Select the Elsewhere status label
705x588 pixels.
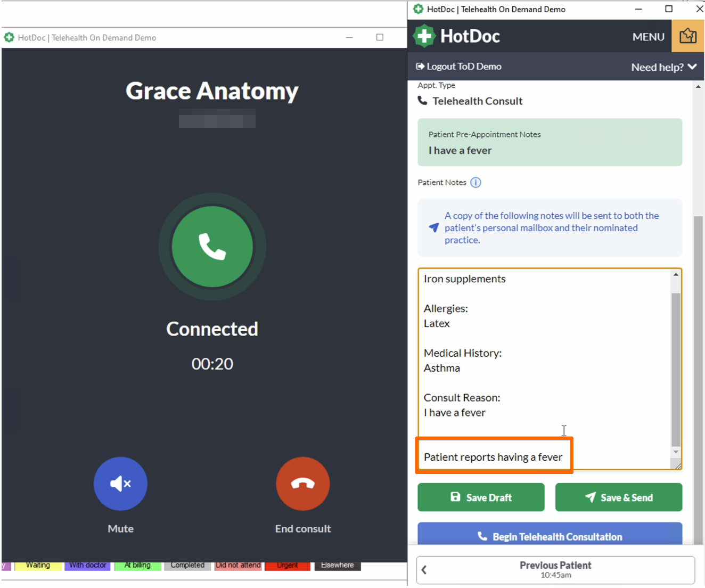(x=338, y=565)
